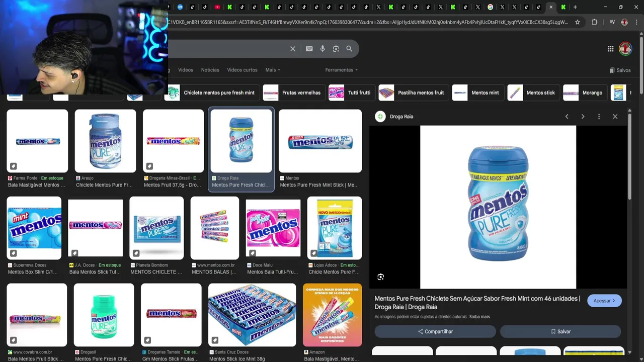Search inside image with Lens icon on preview

click(381, 277)
